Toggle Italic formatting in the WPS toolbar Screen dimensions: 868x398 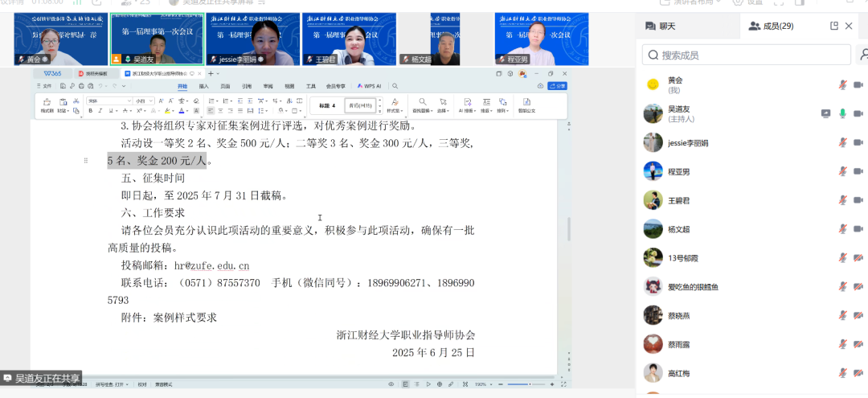100,111
